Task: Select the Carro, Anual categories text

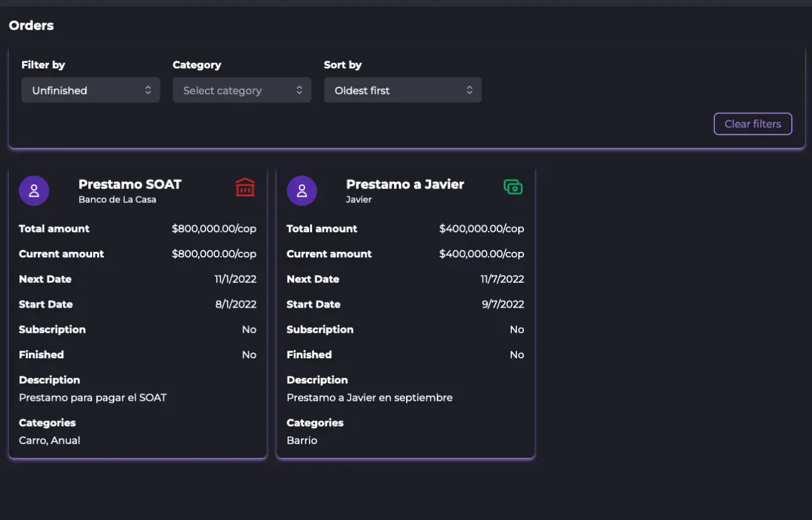Action: pos(49,440)
